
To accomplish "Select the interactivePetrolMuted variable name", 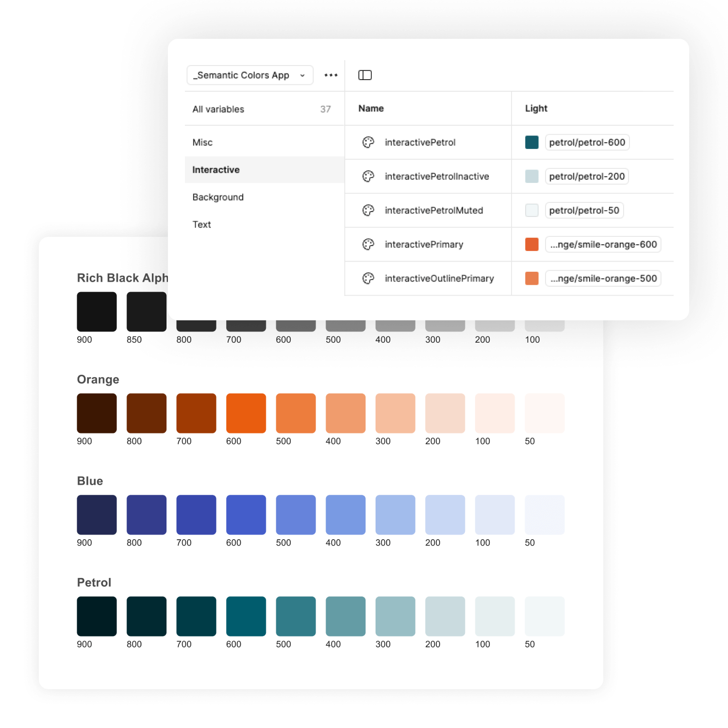I will click(x=434, y=210).
